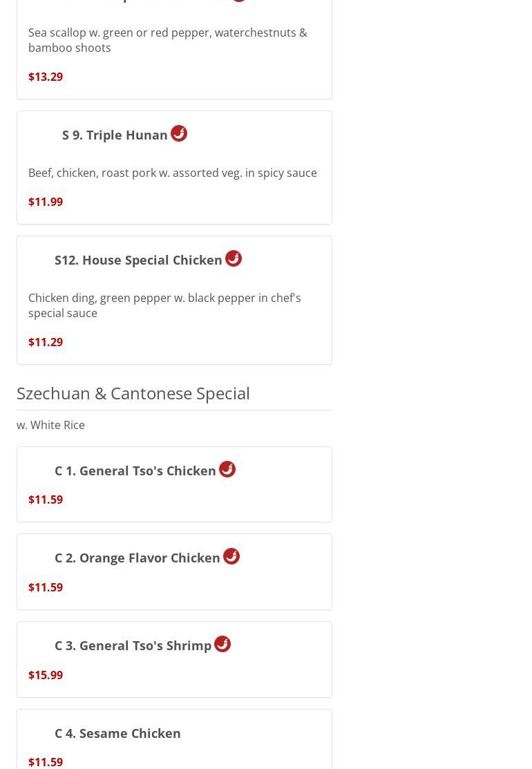This screenshot has height=769, width=532.
Task: Select C 1. General Tso's Chicken
Action: point(135,471)
